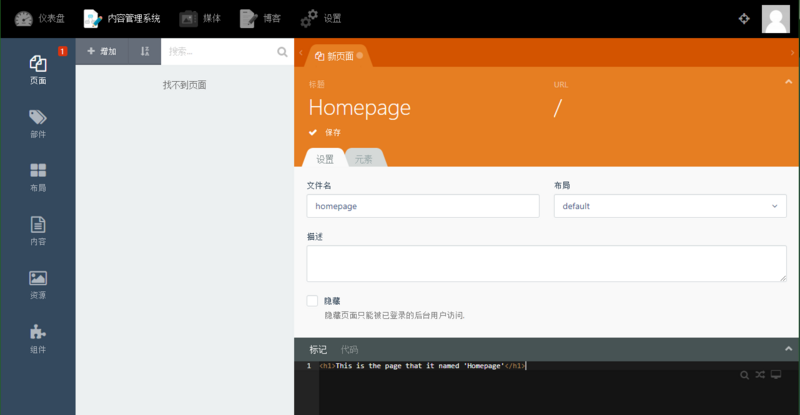The image size is (800, 415).
Task: Open the 媒体 (Media) top menu
Action: point(201,18)
